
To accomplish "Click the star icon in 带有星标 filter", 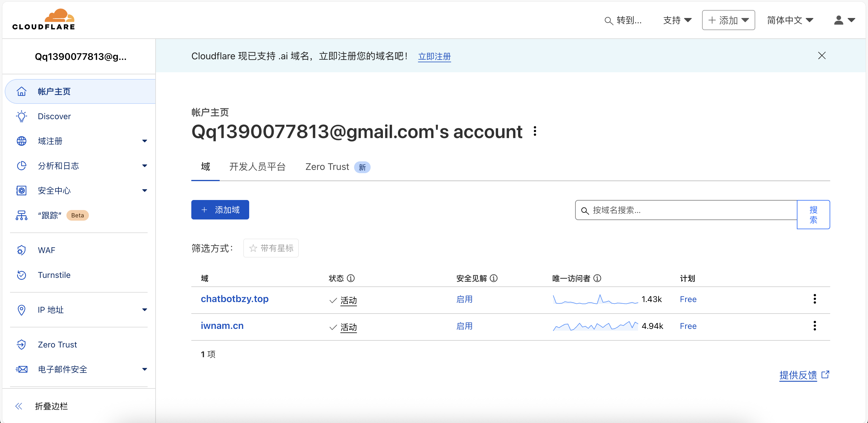I will tap(253, 248).
